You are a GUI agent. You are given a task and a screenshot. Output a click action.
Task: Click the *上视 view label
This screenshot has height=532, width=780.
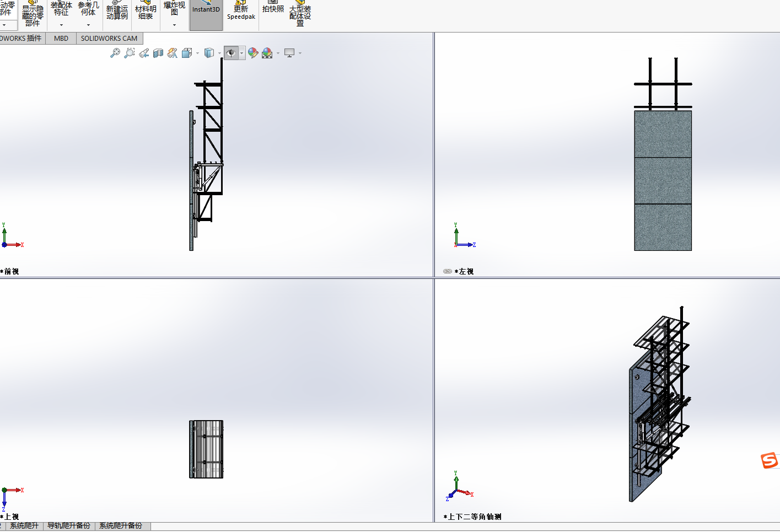click(9, 517)
